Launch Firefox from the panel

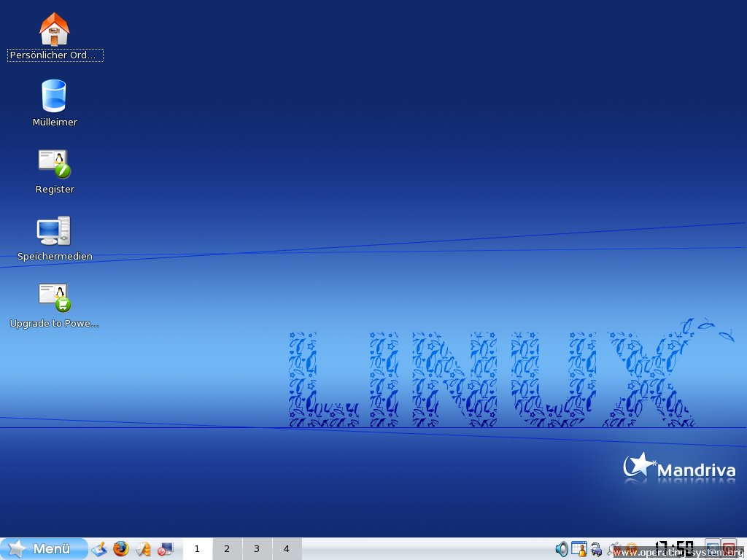(121, 549)
